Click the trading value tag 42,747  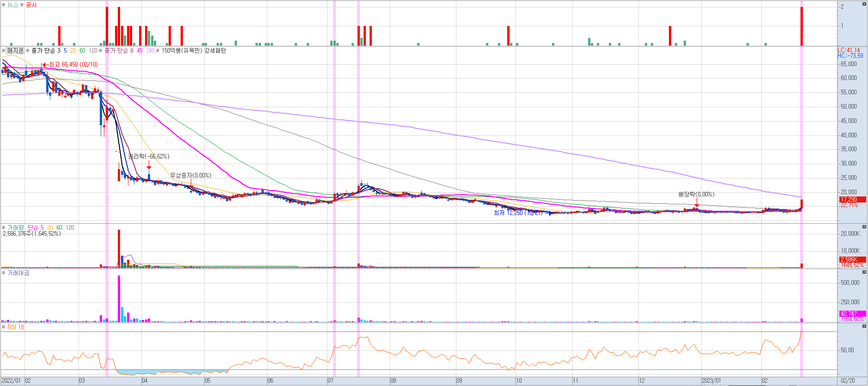tap(852, 313)
